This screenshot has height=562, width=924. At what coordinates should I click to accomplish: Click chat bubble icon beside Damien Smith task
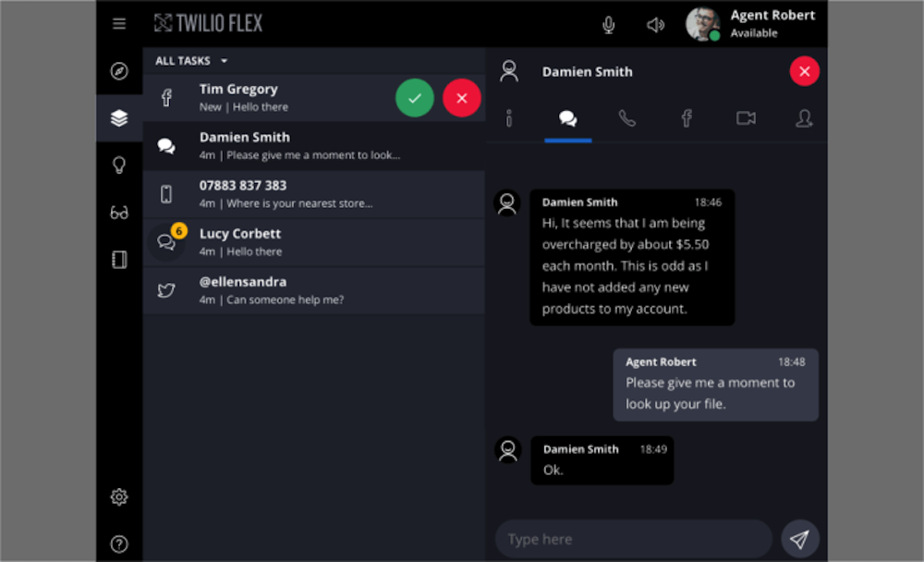pyautogui.click(x=166, y=146)
